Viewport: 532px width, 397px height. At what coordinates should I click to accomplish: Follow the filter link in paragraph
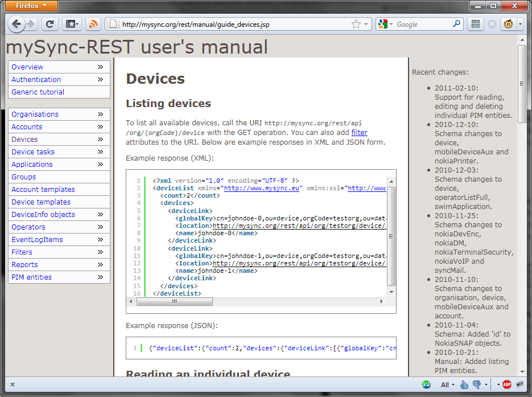[x=359, y=133]
